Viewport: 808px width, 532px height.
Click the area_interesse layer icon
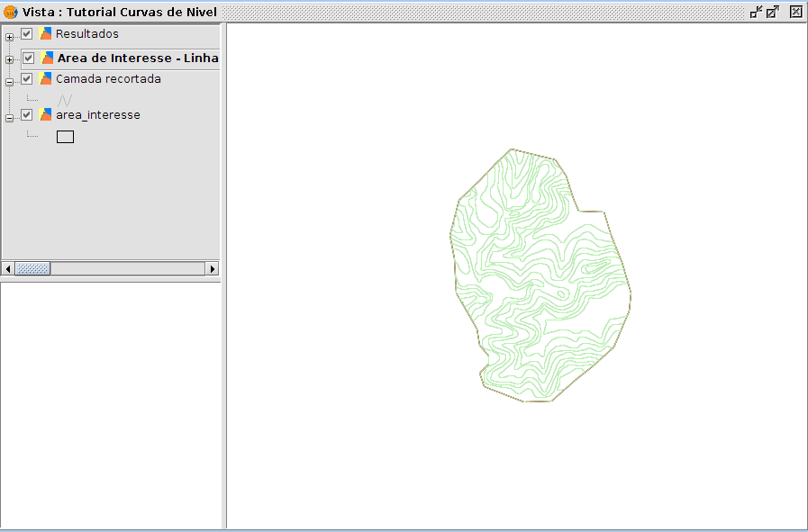click(x=46, y=115)
